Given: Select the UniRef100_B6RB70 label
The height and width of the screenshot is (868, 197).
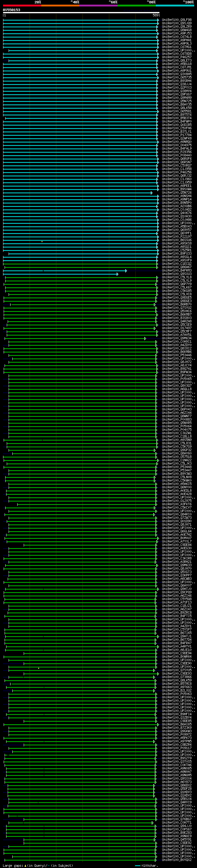Looking at the screenshot, I should tap(176, 304).
